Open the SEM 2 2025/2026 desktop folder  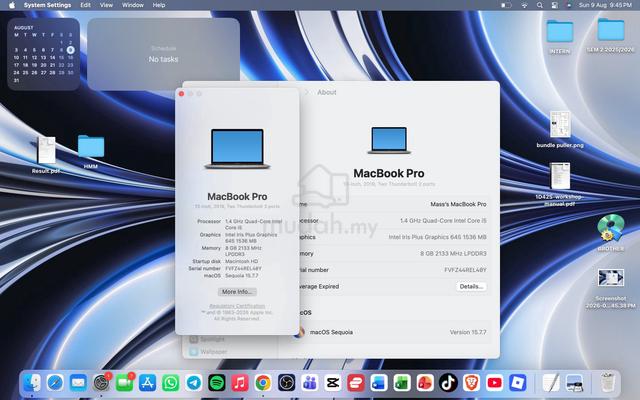pyautogui.click(x=611, y=29)
